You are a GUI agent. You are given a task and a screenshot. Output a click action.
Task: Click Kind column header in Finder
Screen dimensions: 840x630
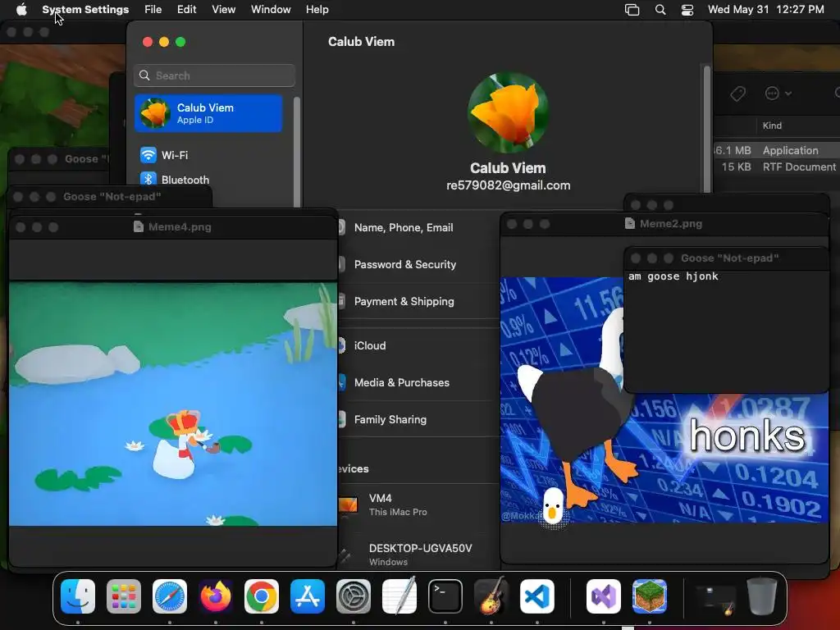click(772, 126)
